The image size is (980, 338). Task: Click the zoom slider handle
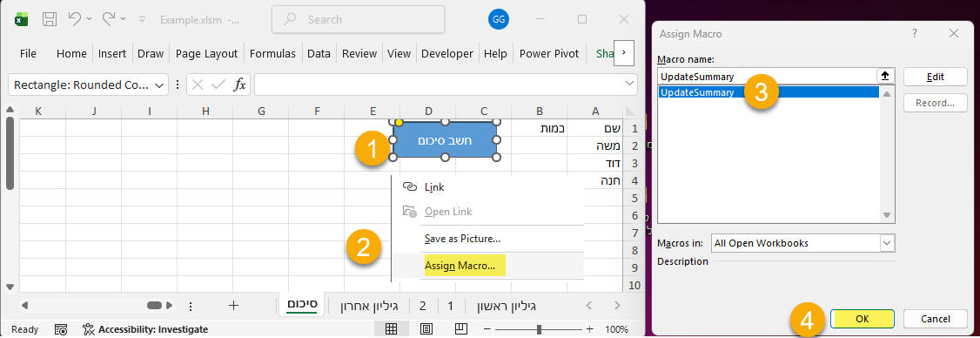[539, 329]
